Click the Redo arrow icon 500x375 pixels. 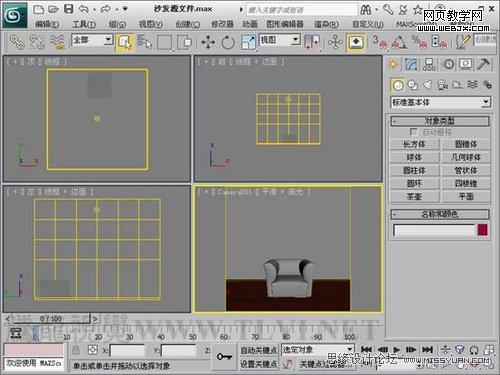(x=106, y=9)
